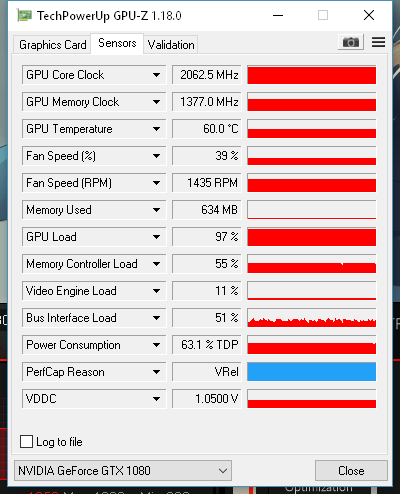Click the blue PerfCap Reason graph bar
Image resolution: width=400 pixels, height=494 pixels.
coord(312,372)
